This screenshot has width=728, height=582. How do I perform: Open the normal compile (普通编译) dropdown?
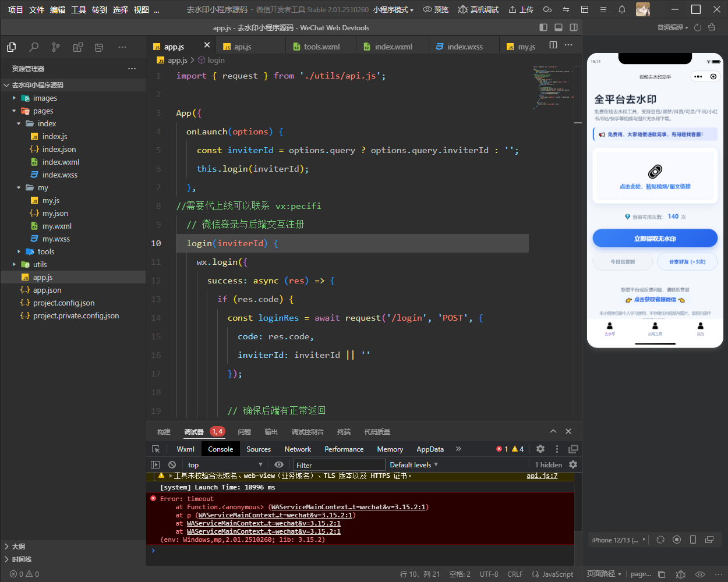[673, 27]
